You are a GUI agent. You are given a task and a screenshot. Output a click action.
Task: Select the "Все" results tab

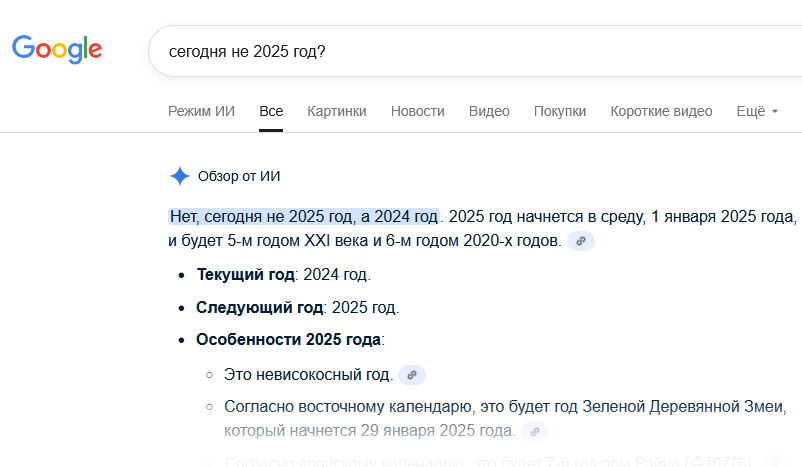click(271, 111)
